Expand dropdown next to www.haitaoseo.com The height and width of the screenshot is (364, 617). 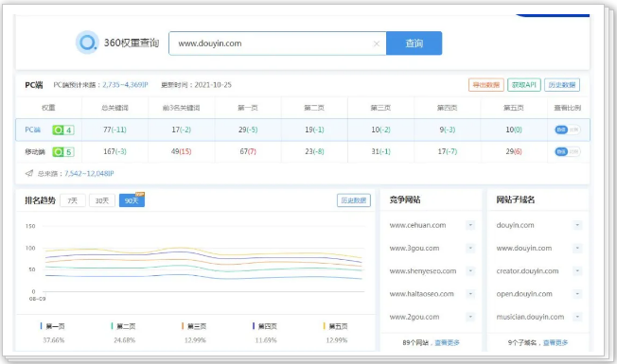[470, 294]
